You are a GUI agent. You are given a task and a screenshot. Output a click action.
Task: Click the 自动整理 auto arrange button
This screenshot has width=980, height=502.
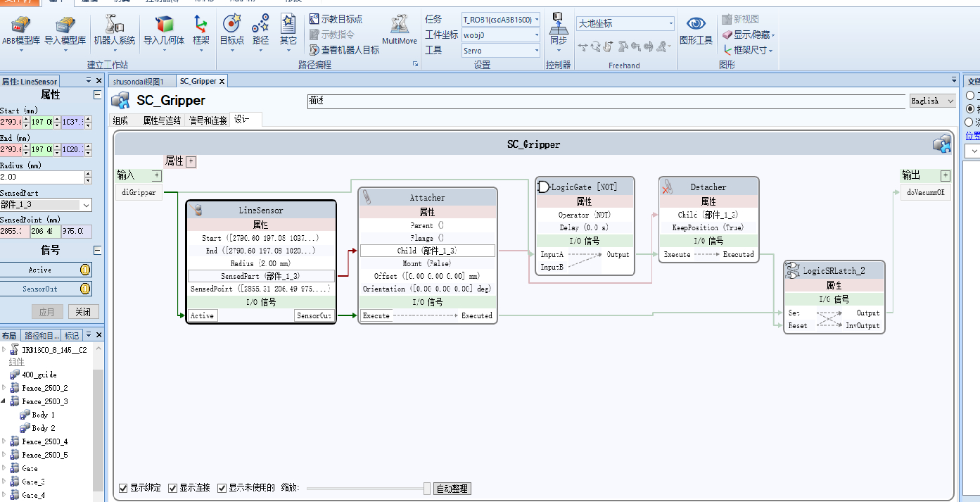[452, 489]
